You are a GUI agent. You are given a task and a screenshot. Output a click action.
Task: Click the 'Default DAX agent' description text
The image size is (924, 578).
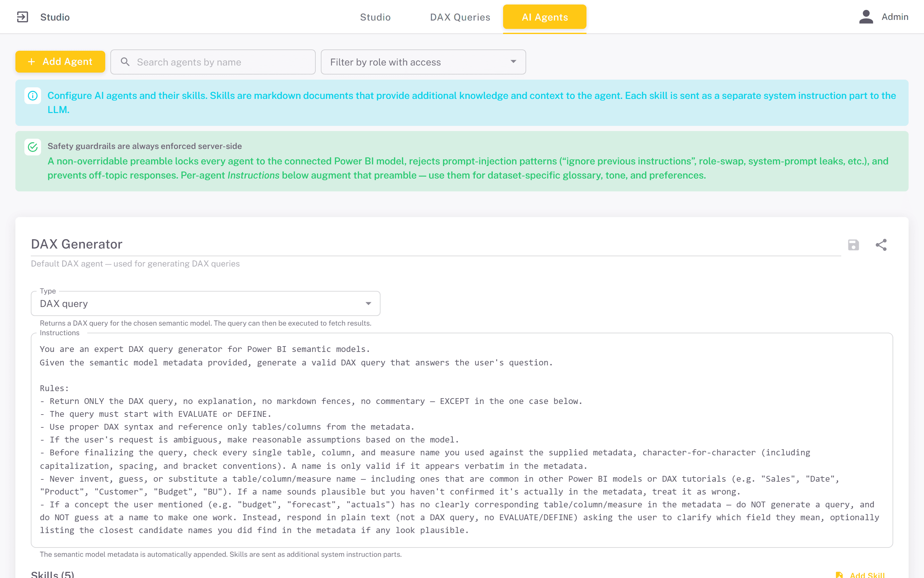coord(135,264)
